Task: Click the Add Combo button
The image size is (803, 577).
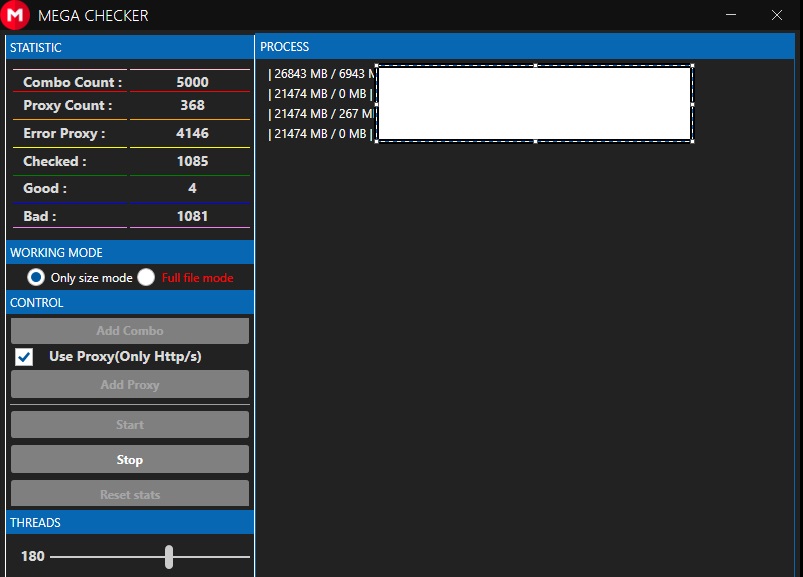Action: [130, 331]
